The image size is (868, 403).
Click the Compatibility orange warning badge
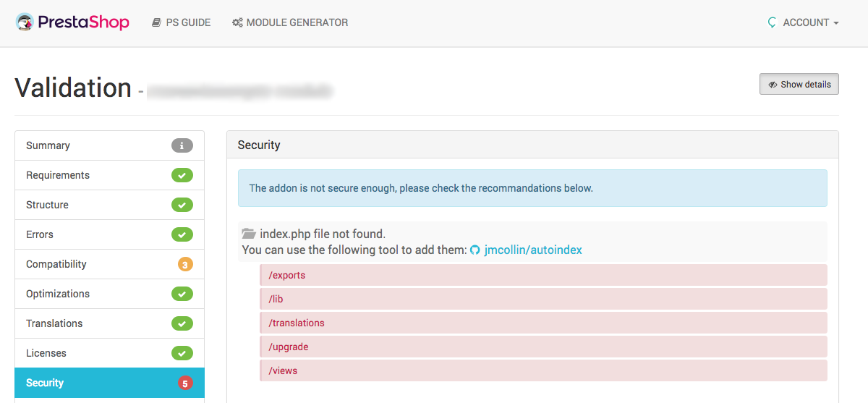(x=184, y=264)
